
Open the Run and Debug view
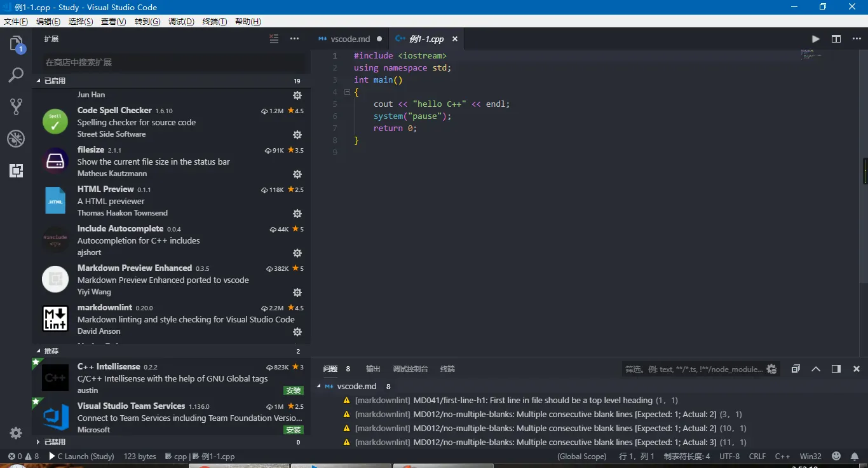tap(15, 139)
